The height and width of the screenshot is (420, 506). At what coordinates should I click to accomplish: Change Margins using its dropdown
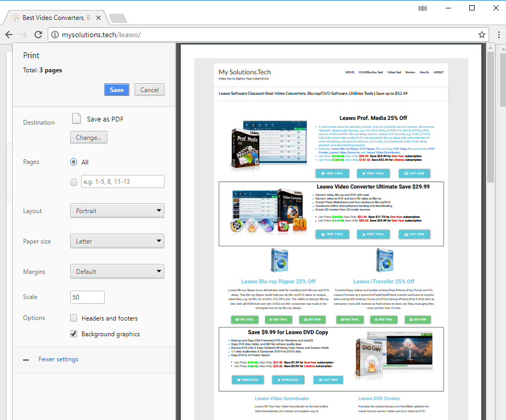coord(117,271)
